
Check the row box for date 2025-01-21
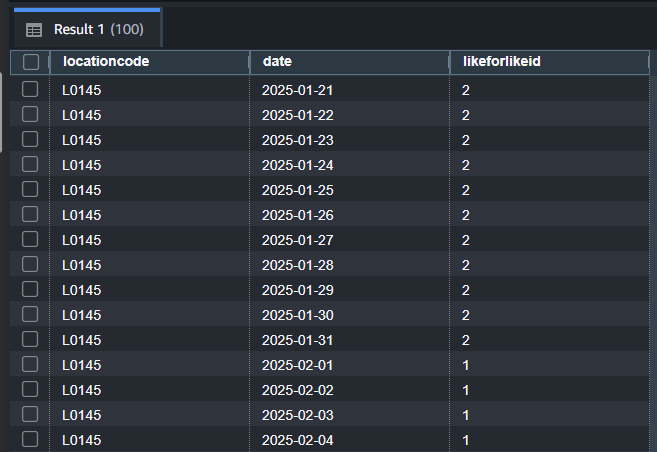pos(30,89)
